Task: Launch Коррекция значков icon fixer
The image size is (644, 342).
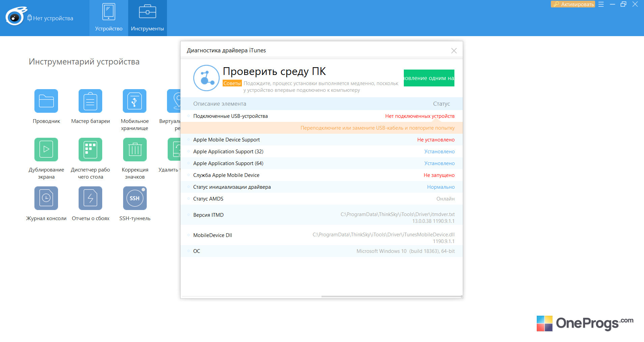Action: pyautogui.click(x=135, y=150)
